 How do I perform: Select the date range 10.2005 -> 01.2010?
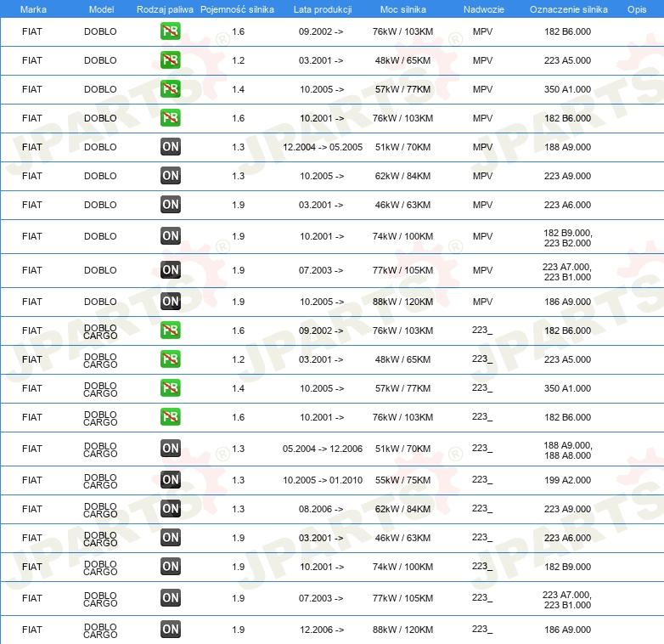323,480
